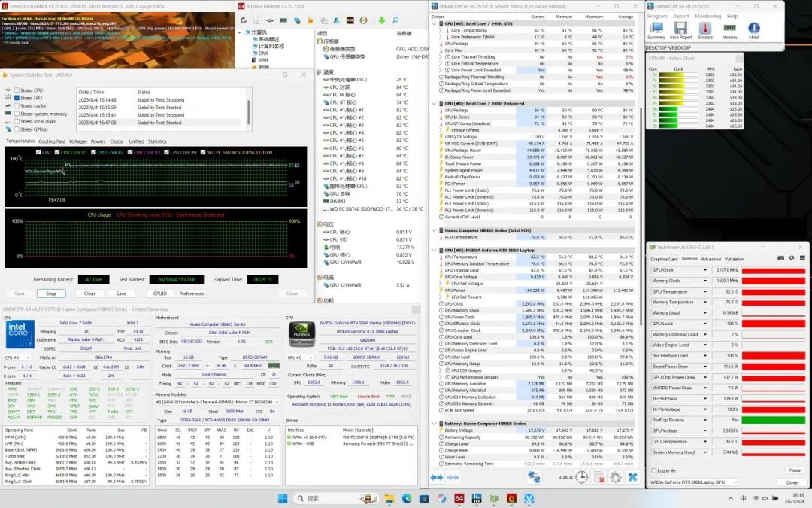812x508 pixels.
Task: Toggle the WD PC SN740 graph checkbox
Action: (202, 152)
